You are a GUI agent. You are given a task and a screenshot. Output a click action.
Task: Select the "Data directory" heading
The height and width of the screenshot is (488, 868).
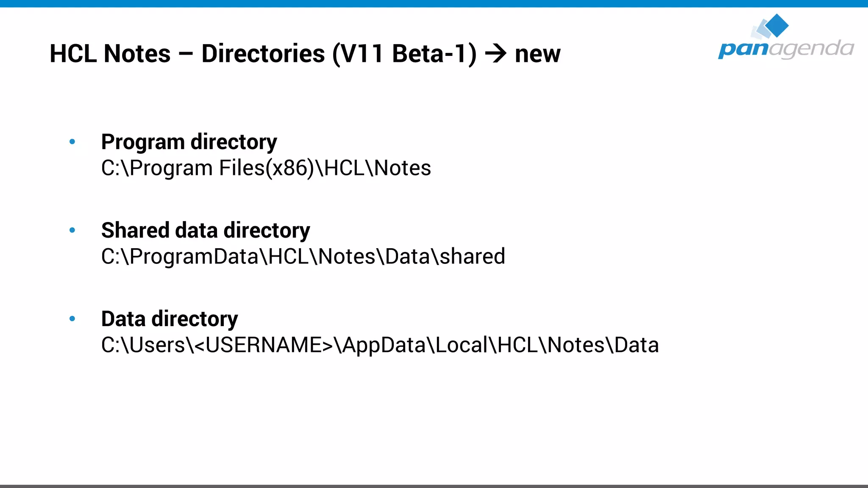click(170, 319)
